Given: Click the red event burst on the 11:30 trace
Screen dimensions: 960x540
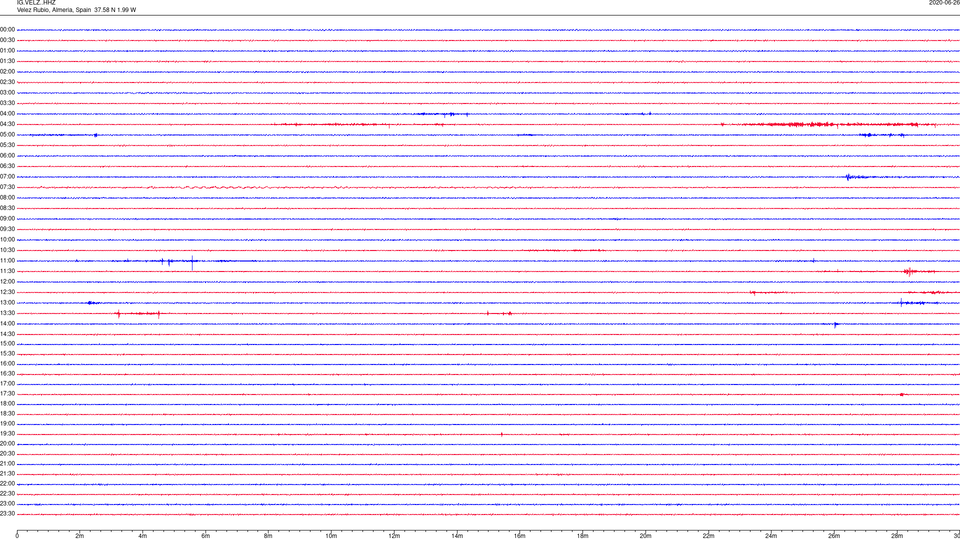Looking at the screenshot, I should click(x=910, y=271).
